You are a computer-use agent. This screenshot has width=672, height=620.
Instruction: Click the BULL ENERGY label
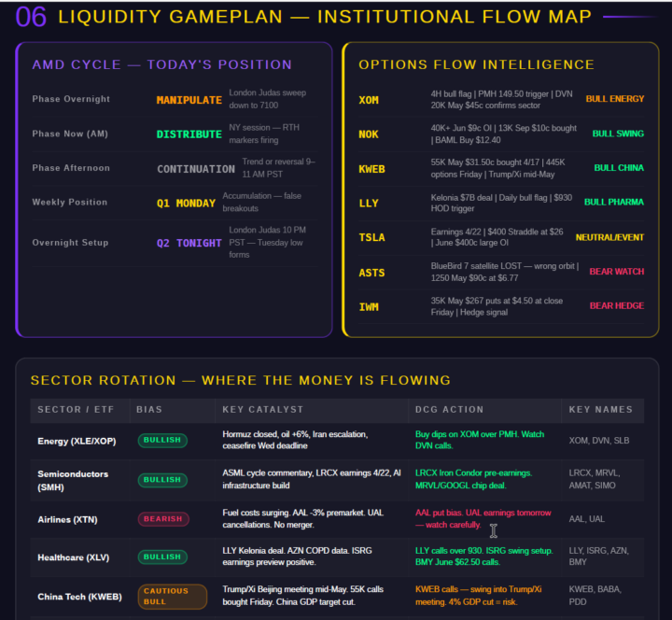point(615,99)
